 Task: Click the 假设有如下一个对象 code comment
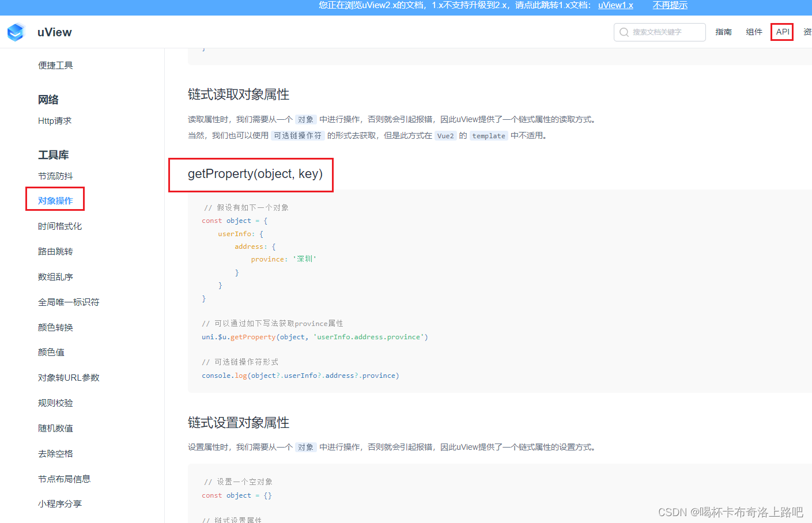coord(246,207)
